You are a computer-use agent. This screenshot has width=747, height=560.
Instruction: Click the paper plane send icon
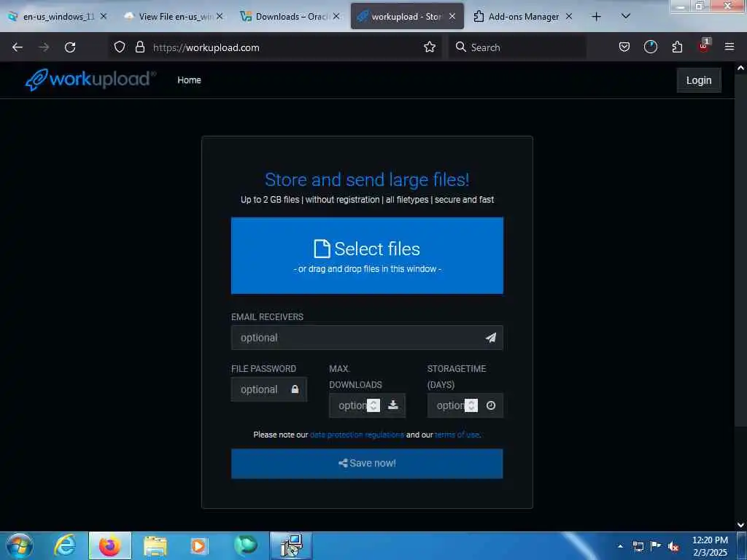click(x=491, y=338)
